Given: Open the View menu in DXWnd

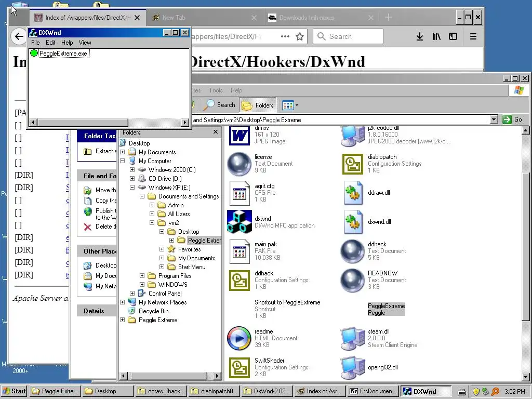Looking at the screenshot, I should tap(85, 43).
